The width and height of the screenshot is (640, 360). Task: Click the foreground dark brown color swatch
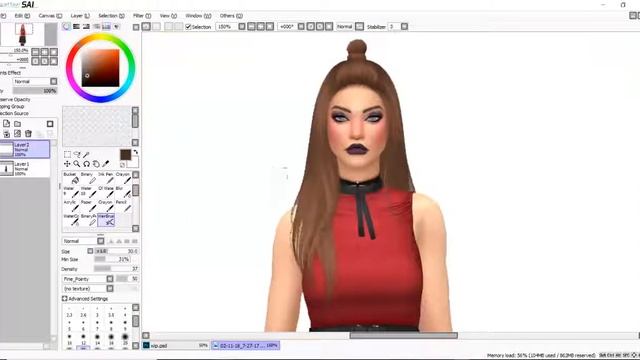tap(125, 155)
